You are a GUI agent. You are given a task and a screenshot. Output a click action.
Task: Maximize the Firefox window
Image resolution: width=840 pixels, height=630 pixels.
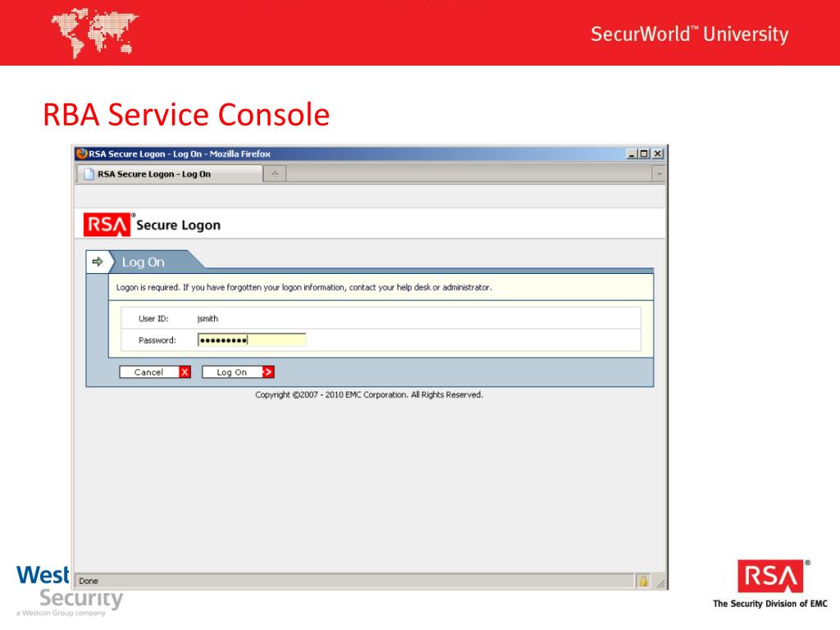point(645,153)
